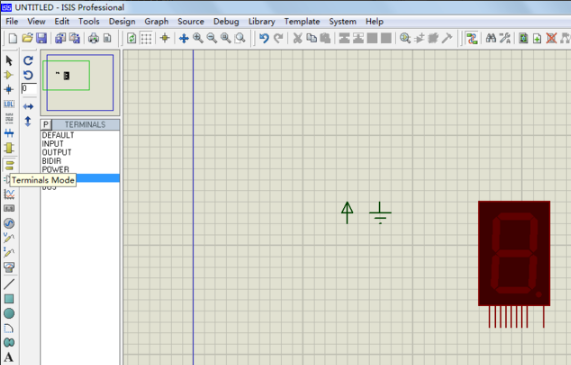Activate Selection Mode arrow

9,60
